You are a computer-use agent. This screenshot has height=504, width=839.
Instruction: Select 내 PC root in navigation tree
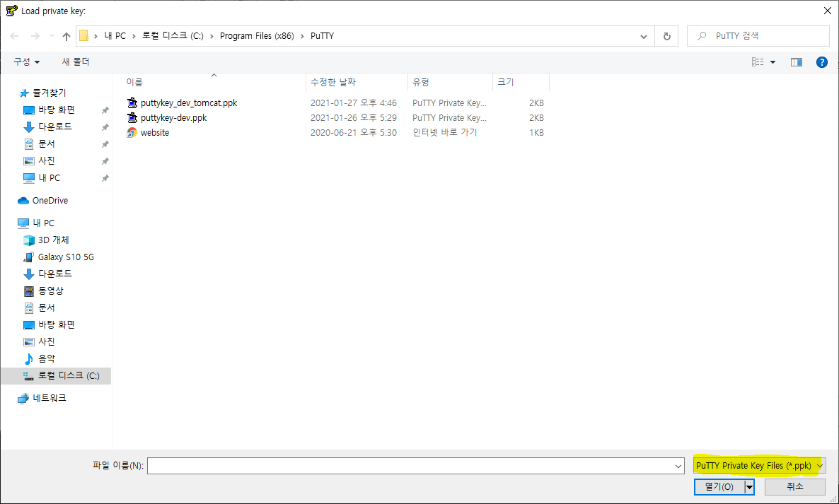point(36,223)
